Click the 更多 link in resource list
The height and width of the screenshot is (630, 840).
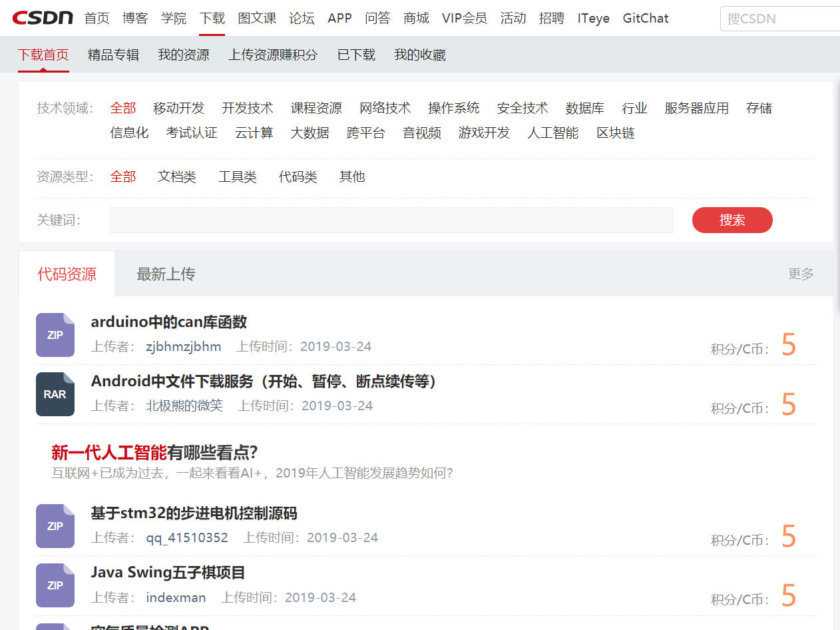(x=801, y=274)
